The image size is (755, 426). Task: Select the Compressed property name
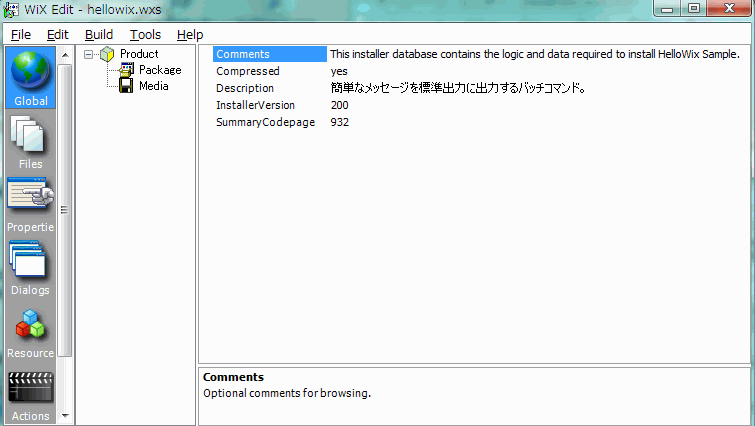coord(247,71)
